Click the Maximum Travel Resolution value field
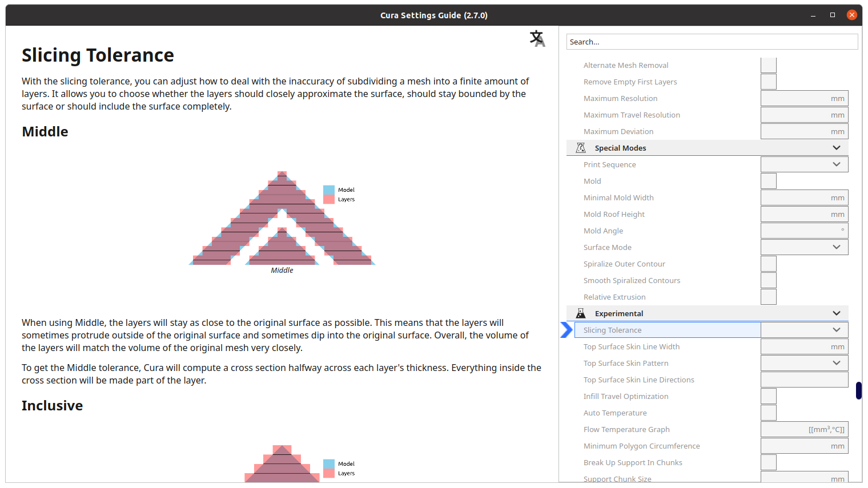Screen dimensions: 868x488 pos(805,115)
